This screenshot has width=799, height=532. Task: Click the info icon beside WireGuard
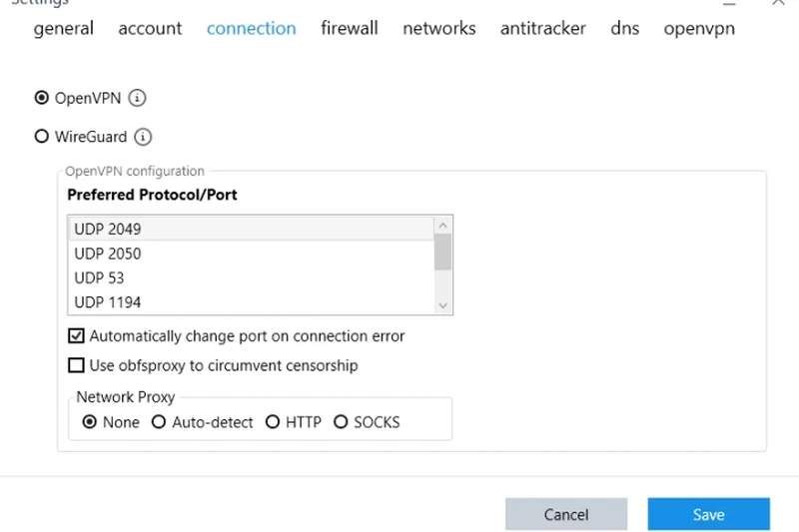[x=143, y=137]
